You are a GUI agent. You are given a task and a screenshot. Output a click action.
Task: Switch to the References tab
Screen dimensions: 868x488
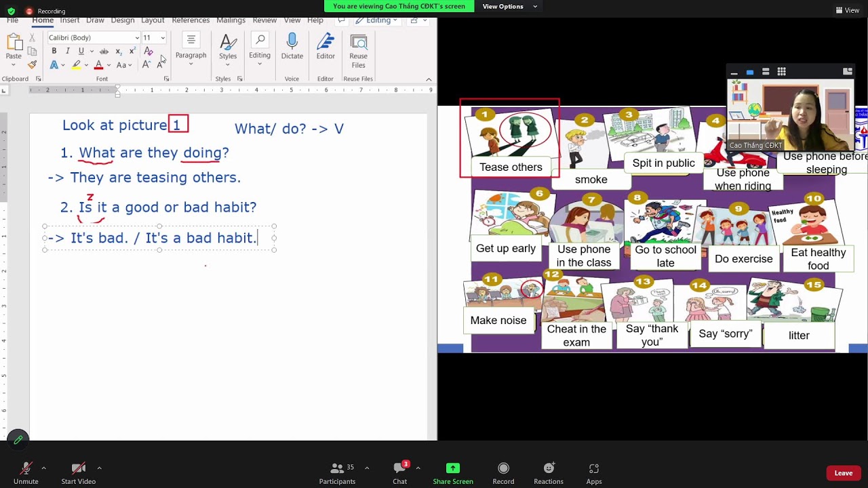[191, 20]
